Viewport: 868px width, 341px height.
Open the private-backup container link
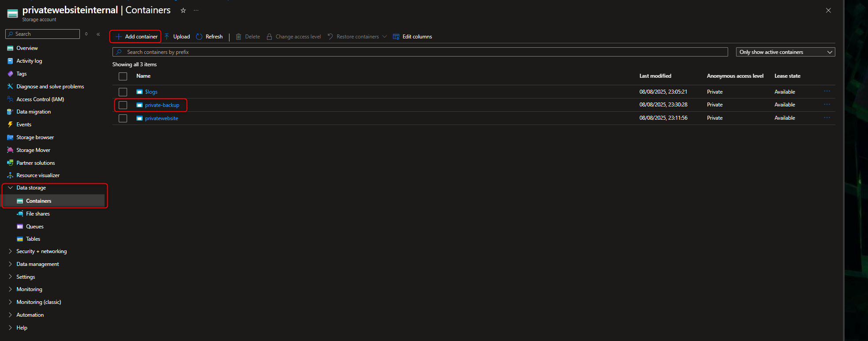coord(162,105)
